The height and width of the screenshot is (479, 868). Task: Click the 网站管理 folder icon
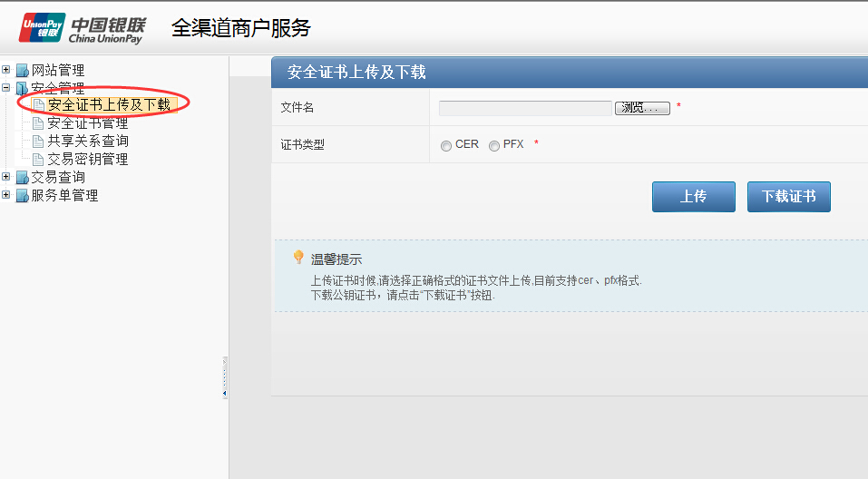pyautogui.click(x=23, y=71)
